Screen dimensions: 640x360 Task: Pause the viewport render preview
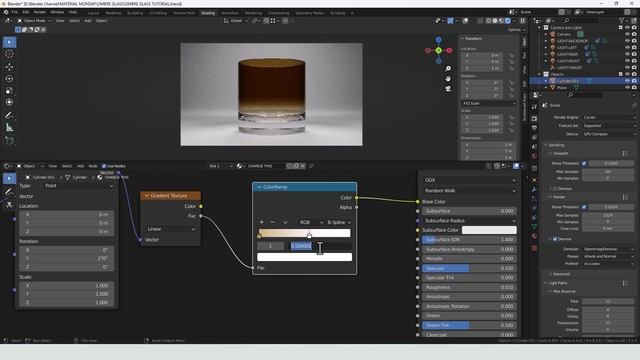point(522,20)
